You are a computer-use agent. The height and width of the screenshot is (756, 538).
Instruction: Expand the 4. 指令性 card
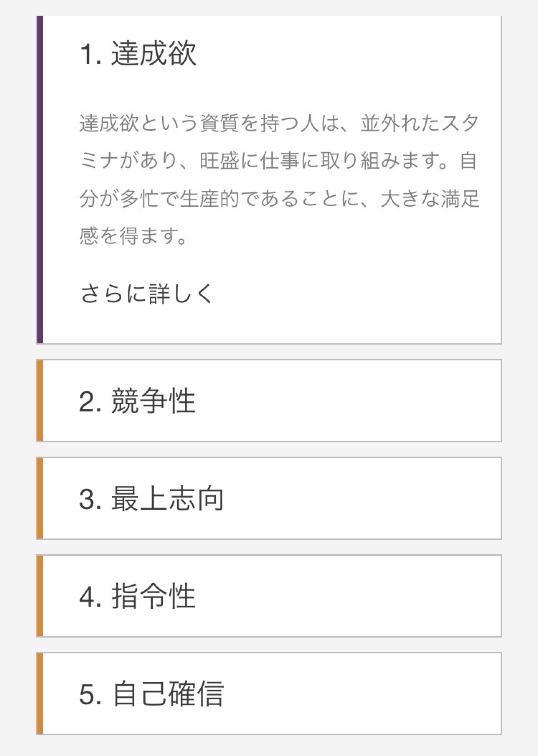coord(269,596)
